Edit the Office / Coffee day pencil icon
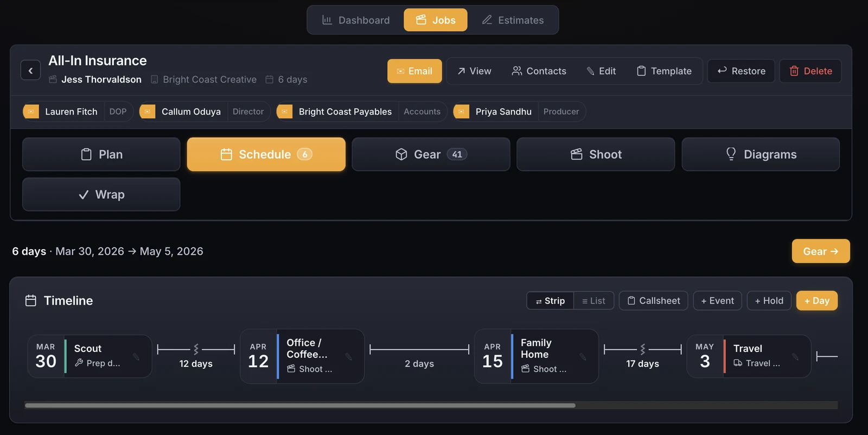The image size is (868, 435). (349, 357)
